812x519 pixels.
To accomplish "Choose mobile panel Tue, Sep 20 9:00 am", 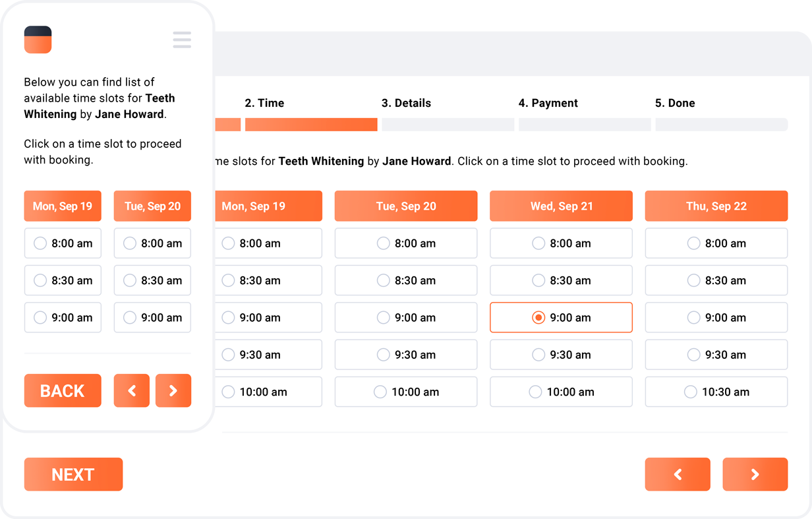I will 152,317.
